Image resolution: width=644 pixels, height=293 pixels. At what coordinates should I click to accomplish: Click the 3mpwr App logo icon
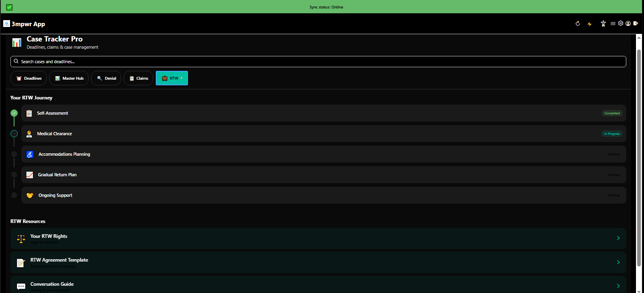pyautogui.click(x=6, y=24)
